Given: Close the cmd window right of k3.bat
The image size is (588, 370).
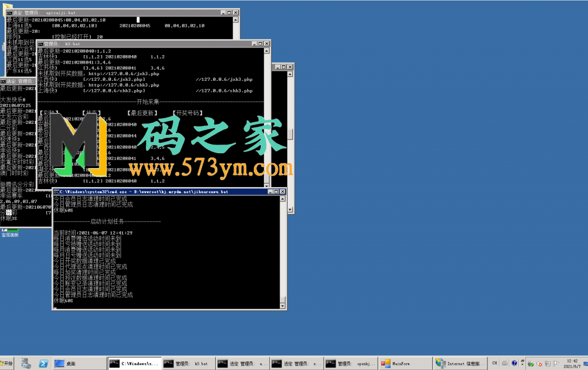Looking at the screenshot, I should click(x=290, y=67).
